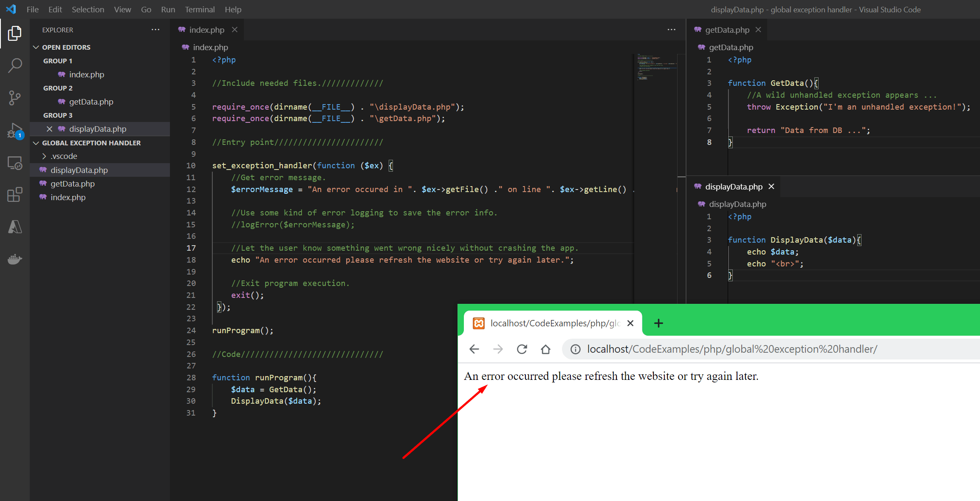Open the Extensions icon in the activity bar

[14, 194]
